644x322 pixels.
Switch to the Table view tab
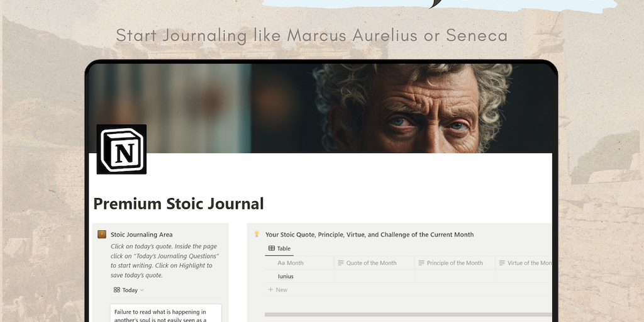280,248
